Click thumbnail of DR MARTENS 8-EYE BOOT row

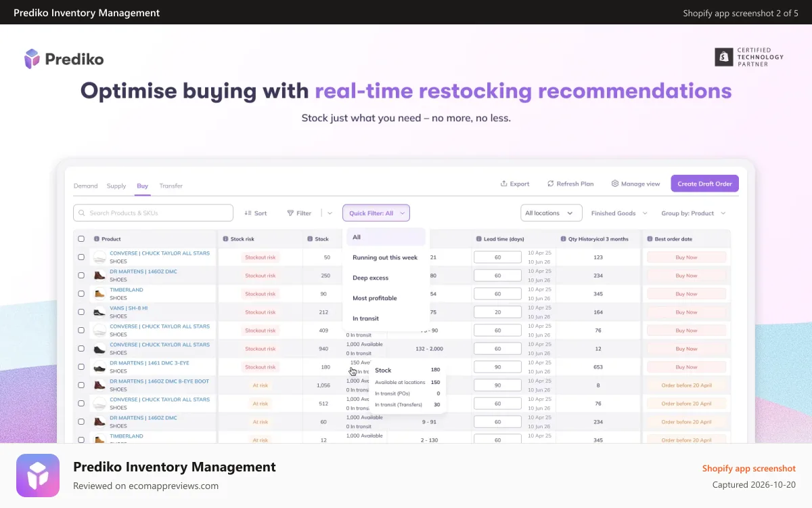[x=99, y=385]
